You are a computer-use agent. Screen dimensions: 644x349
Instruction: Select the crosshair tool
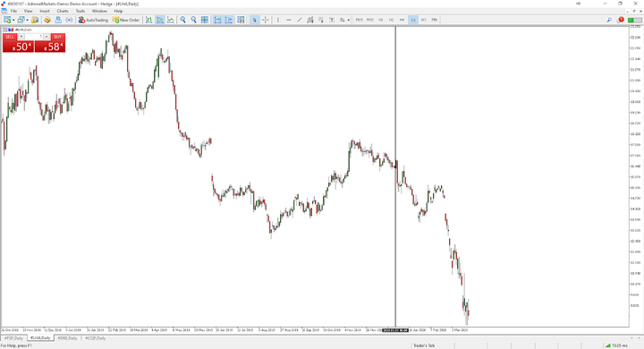266,20
